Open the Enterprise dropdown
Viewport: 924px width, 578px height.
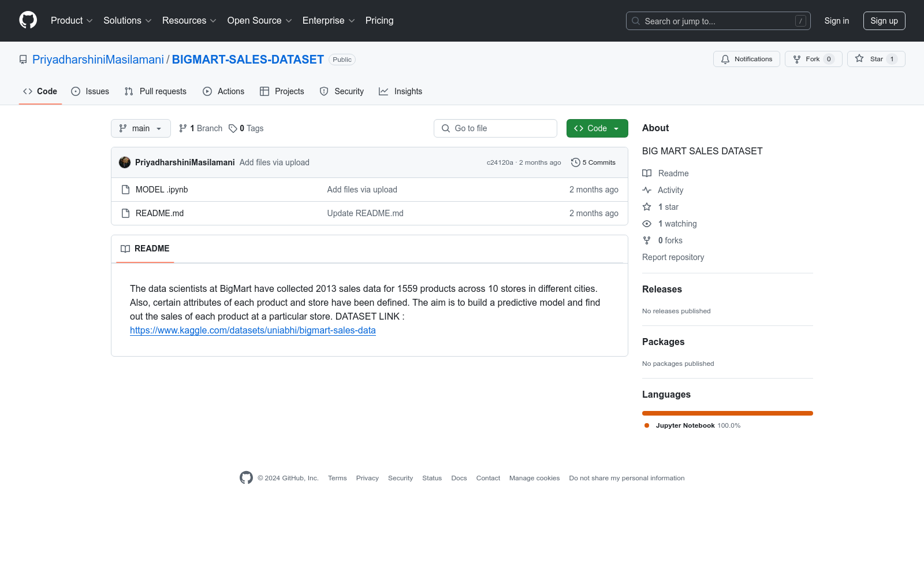329,21
